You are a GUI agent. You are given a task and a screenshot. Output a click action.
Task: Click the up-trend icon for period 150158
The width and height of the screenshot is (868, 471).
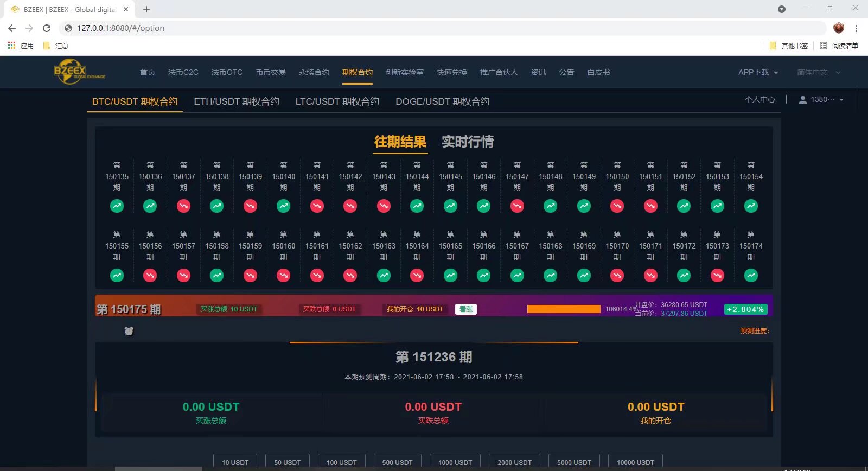click(x=217, y=276)
